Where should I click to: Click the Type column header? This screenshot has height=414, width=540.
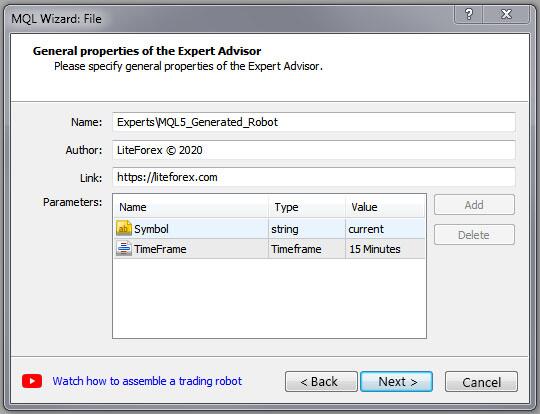(307, 207)
